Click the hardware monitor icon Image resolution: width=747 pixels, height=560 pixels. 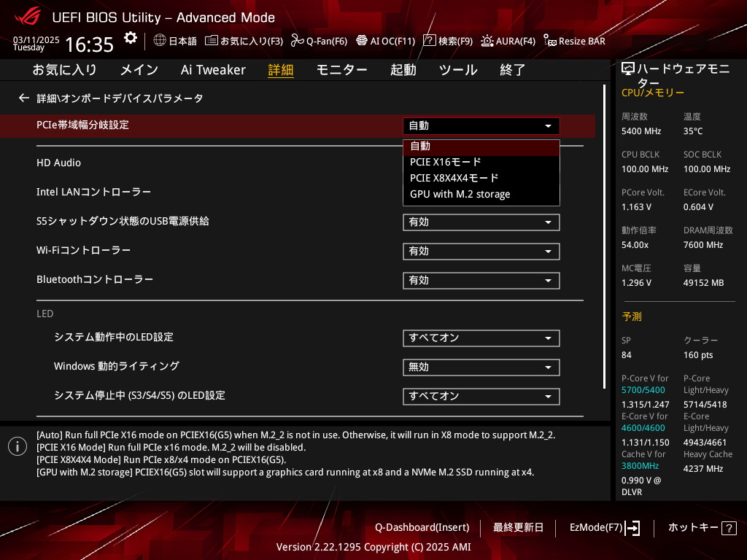tap(628, 69)
